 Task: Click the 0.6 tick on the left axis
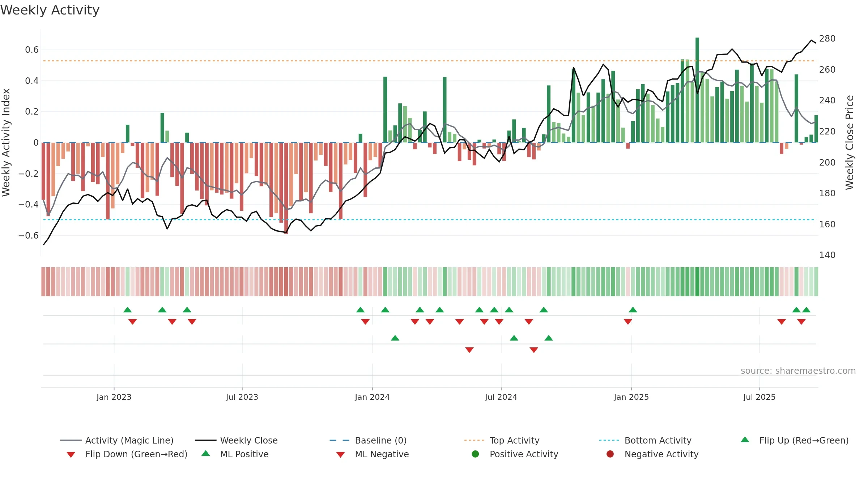click(32, 50)
